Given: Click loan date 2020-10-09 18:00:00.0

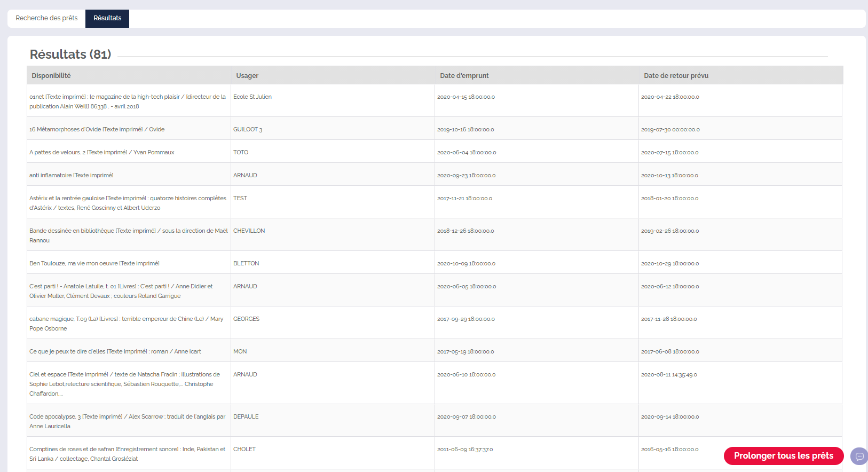Looking at the screenshot, I should (x=467, y=263).
